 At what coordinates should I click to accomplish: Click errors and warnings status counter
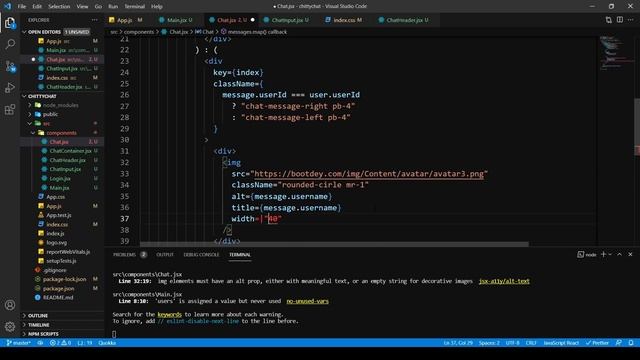(x=60, y=343)
